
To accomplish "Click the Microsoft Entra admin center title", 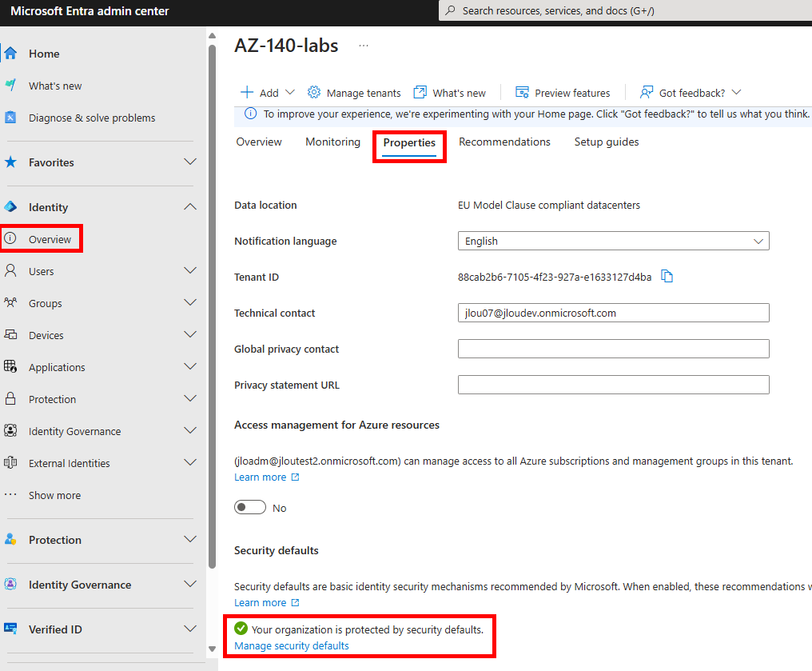I will tap(90, 11).
